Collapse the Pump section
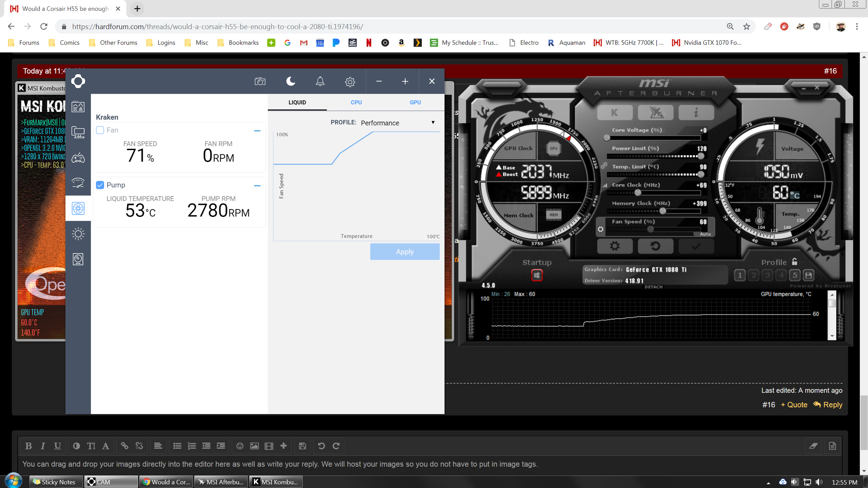 coord(257,186)
